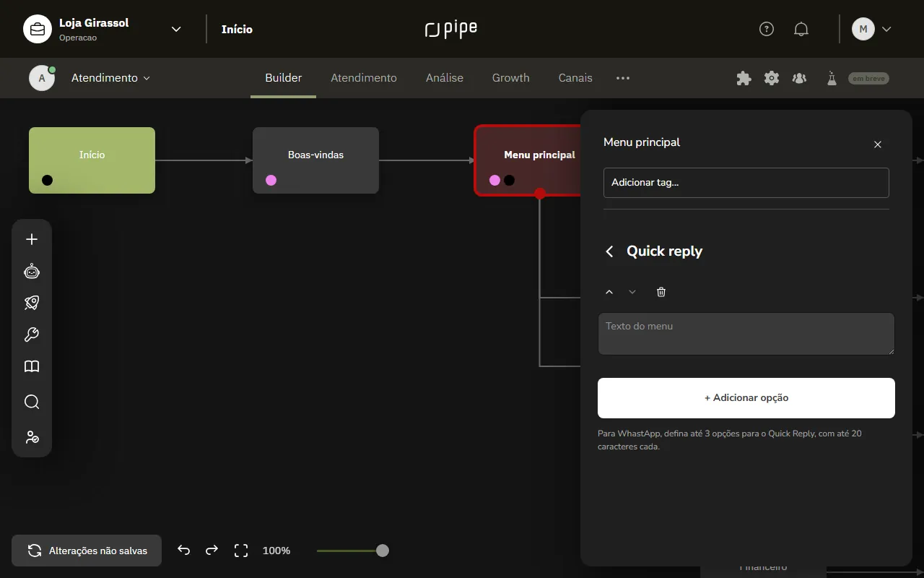
Task: Open the puzzle piece extensions icon
Action: 744,78
